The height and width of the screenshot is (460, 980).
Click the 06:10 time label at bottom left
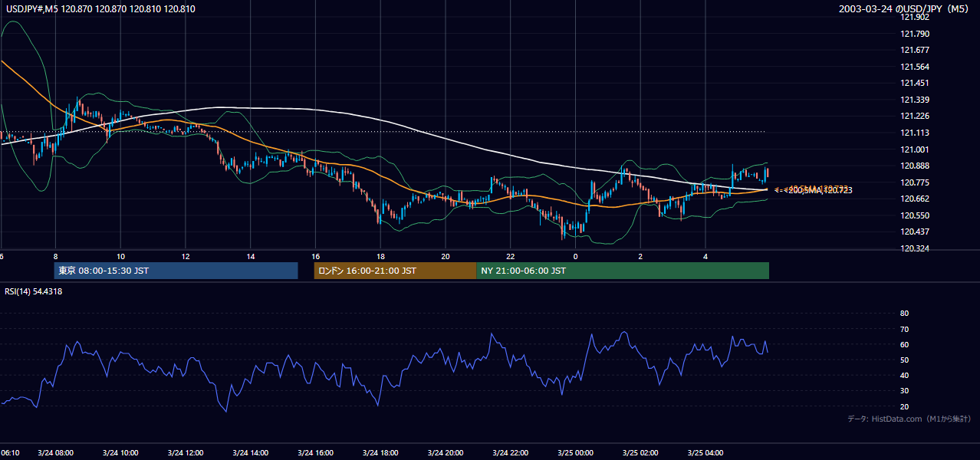tap(10, 453)
